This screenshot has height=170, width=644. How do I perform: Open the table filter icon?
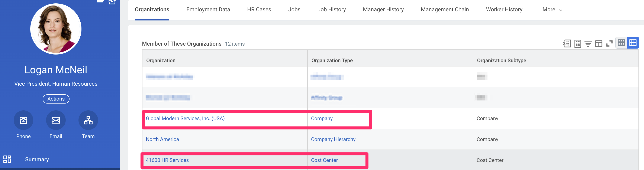pos(588,44)
